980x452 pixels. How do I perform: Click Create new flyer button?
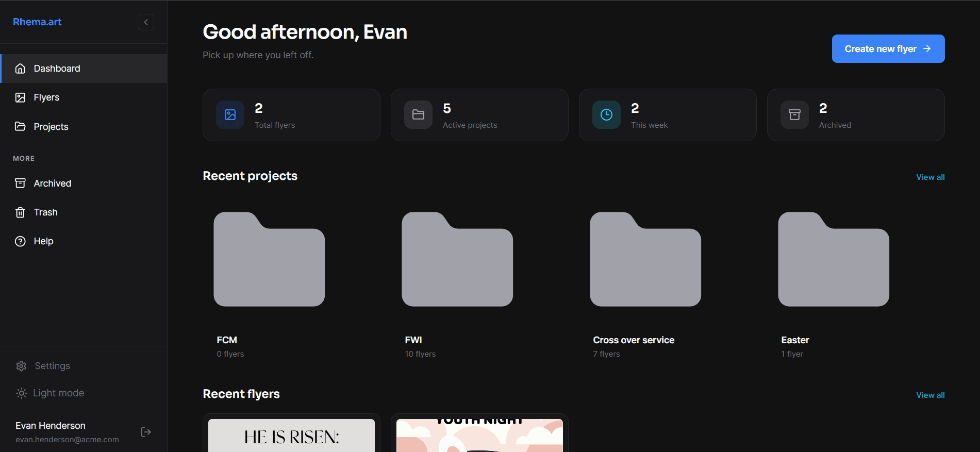[888, 49]
